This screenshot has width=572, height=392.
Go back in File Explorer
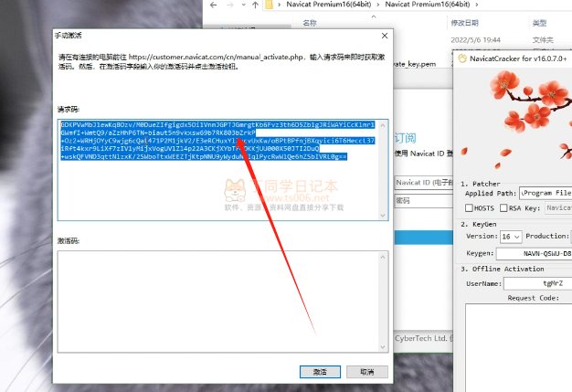pos(214,5)
